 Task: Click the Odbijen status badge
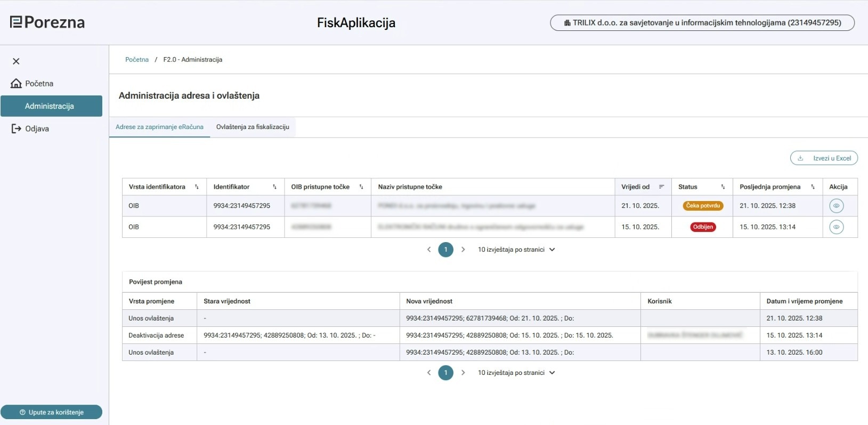[x=703, y=227]
